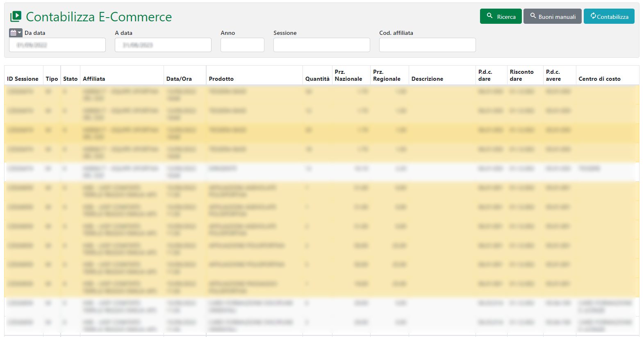Sort by Affiliata column header
This screenshot has height=337, width=644.
point(94,79)
